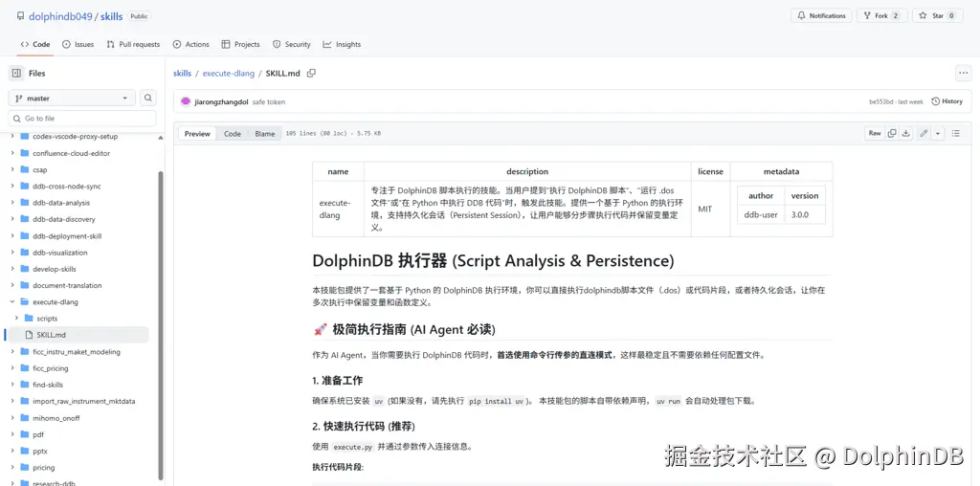Select the develop-skills folder icon

[25, 269]
